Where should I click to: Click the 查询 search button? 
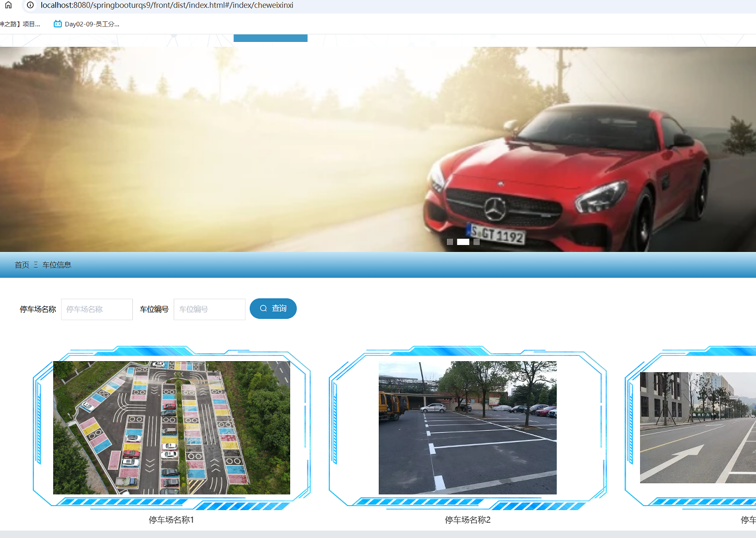273,308
